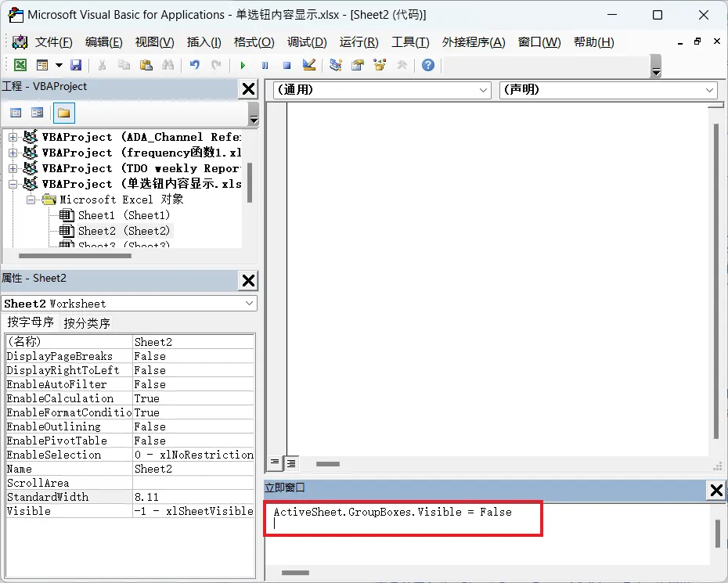The image size is (728, 583).
Task: Expand the ADA_Channel VBAProject node
Action: click(13, 137)
